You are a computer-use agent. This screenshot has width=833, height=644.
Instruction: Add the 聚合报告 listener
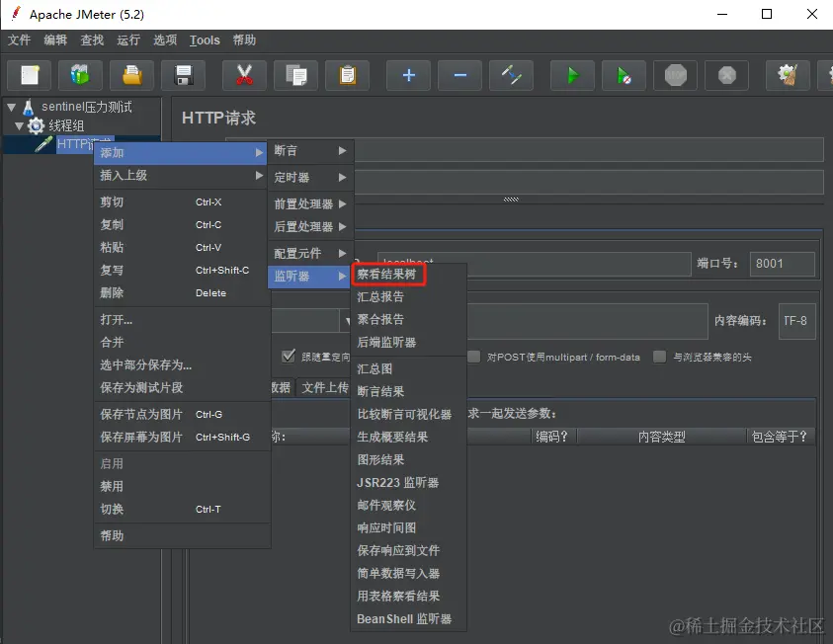408,320
